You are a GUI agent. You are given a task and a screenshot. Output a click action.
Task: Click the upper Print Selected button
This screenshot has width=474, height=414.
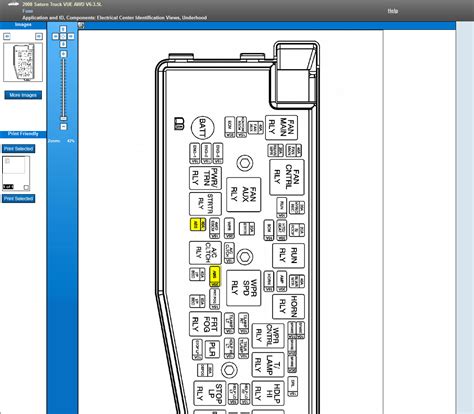click(x=19, y=149)
